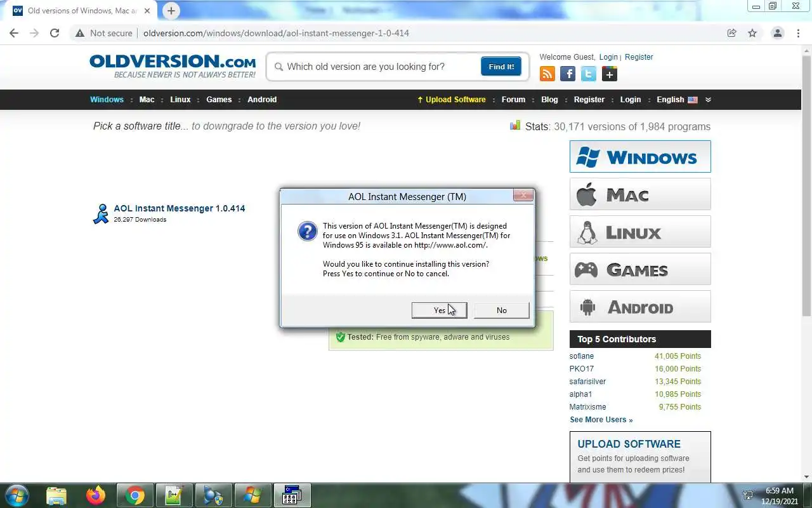
Task: Open the Chrome profile avatar
Action: (777, 33)
